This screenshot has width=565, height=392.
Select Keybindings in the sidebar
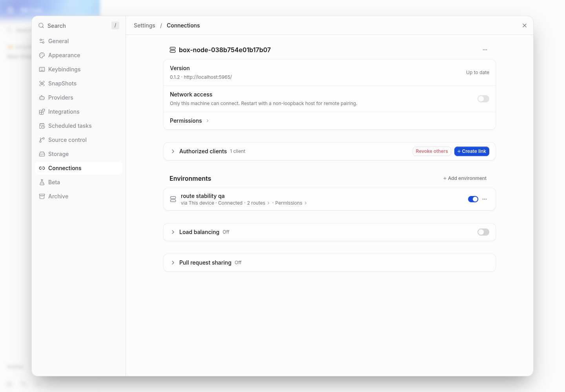(78, 69)
